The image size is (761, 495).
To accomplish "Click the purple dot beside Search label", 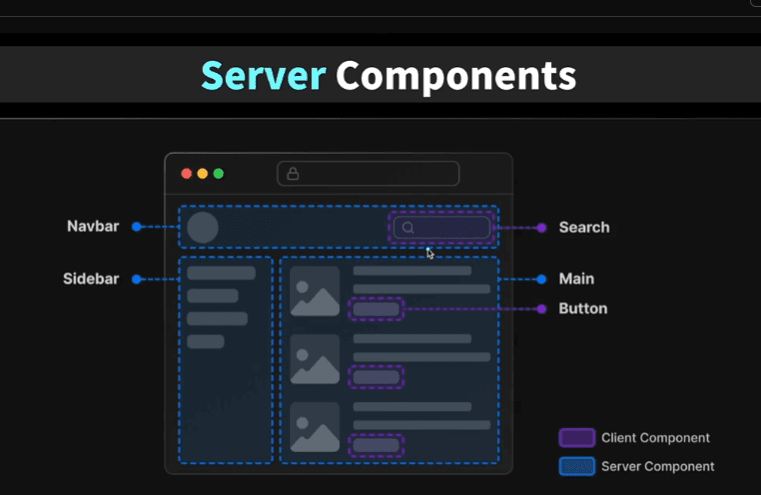I will point(542,228).
